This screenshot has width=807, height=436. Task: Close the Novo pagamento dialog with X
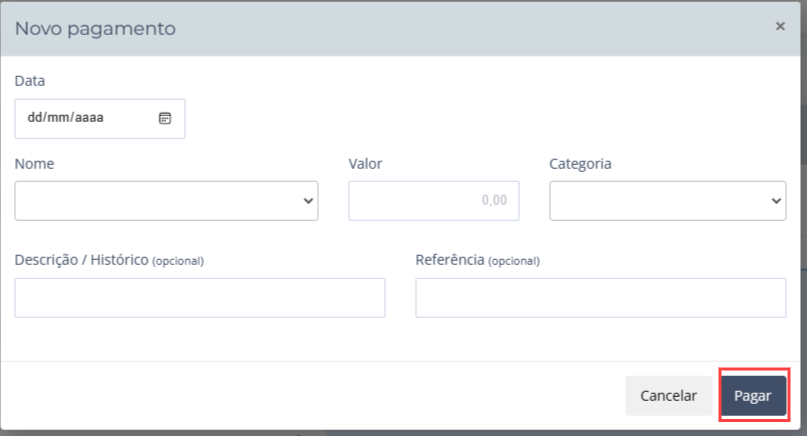(x=780, y=27)
